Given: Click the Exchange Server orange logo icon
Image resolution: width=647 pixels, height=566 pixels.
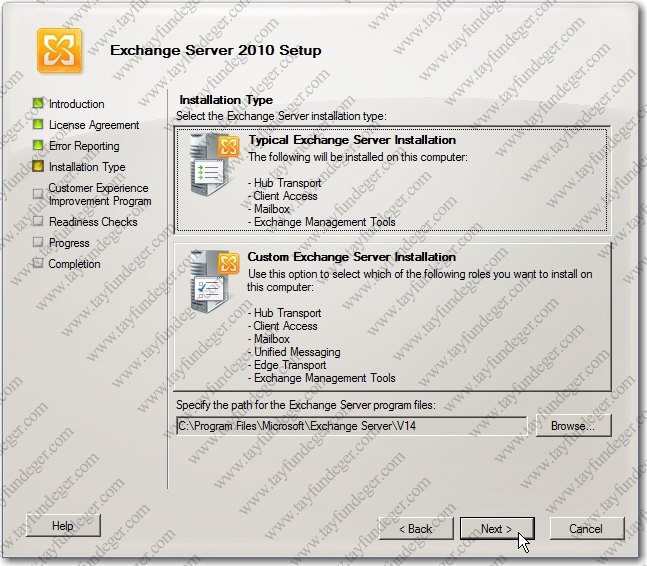Looking at the screenshot, I should click(x=59, y=50).
